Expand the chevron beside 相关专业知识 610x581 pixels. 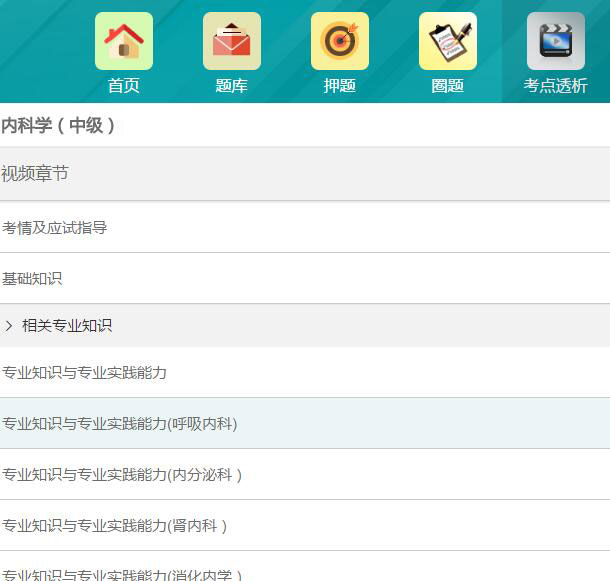[9, 326]
